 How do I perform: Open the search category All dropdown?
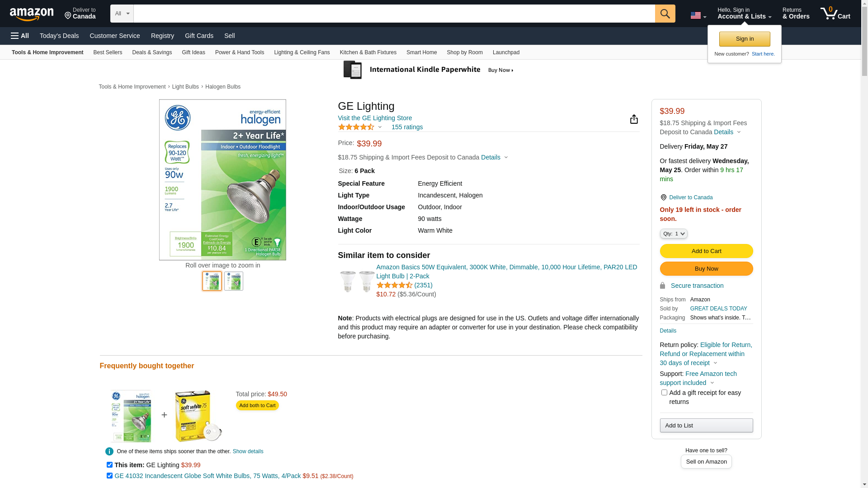(122, 14)
